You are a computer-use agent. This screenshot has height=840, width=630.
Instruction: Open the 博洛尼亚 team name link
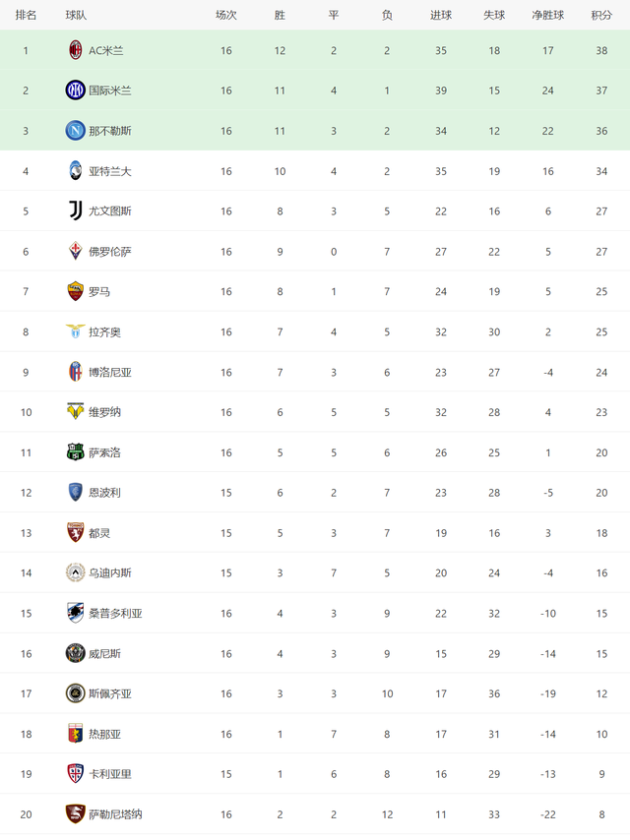(109, 372)
